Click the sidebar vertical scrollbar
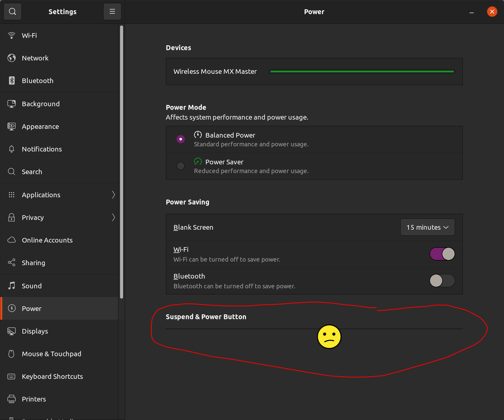 [122, 162]
